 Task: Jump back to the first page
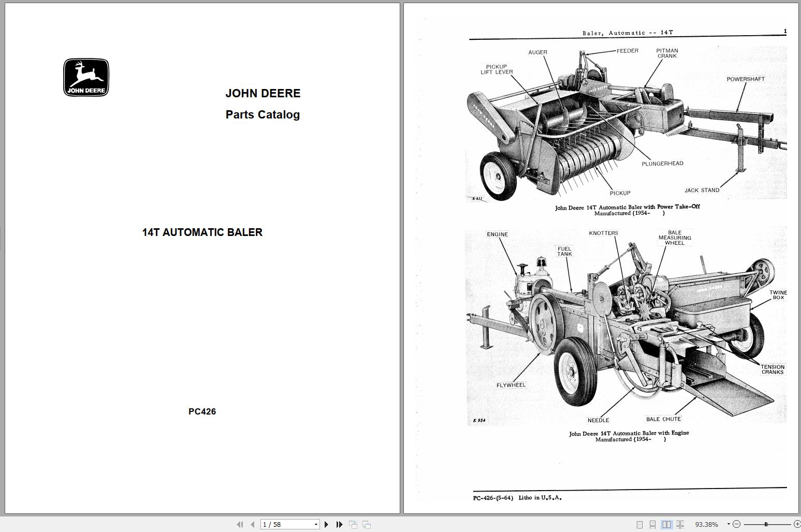[240, 524]
